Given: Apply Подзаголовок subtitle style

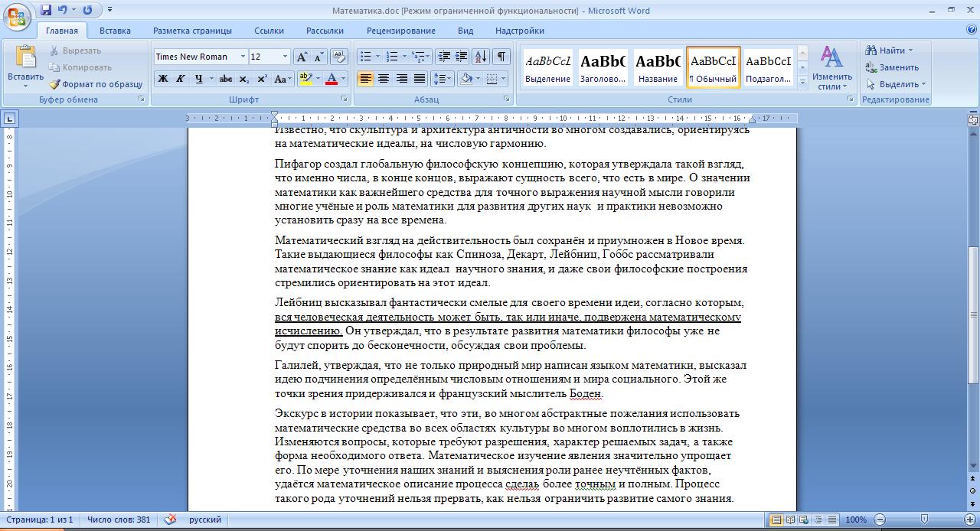Looking at the screenshot, I should coord(768,67).
